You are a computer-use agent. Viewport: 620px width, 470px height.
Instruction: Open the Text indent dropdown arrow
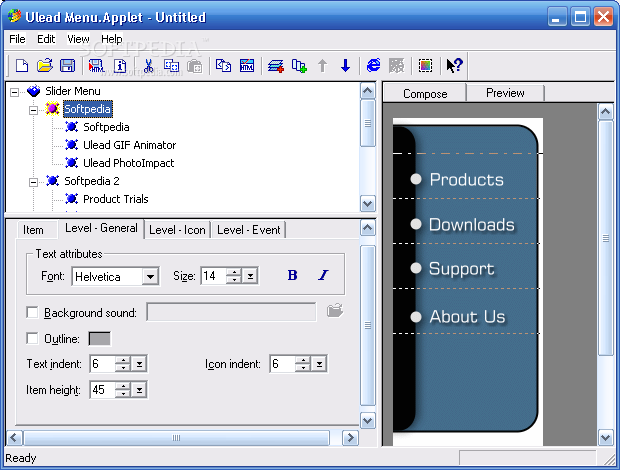click(x=139, y=364)
